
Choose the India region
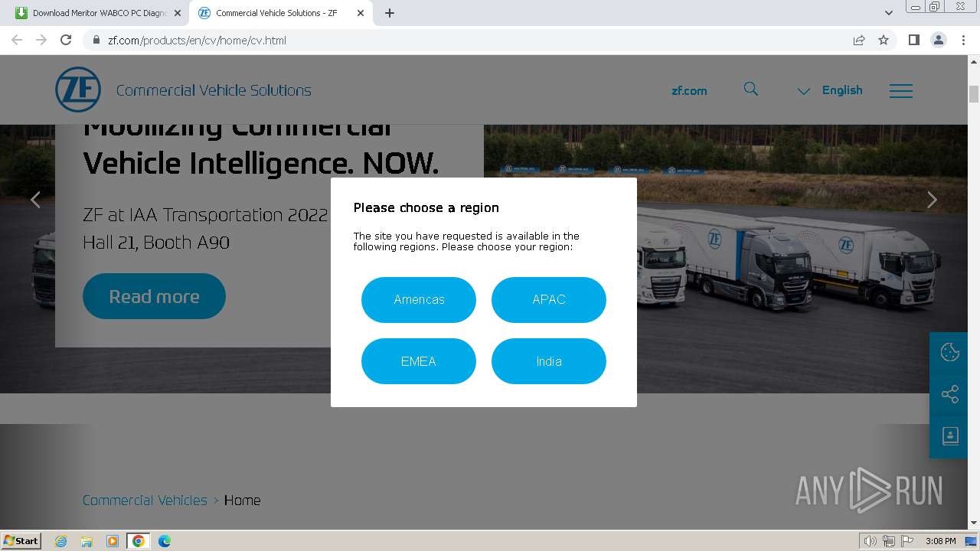549,361
